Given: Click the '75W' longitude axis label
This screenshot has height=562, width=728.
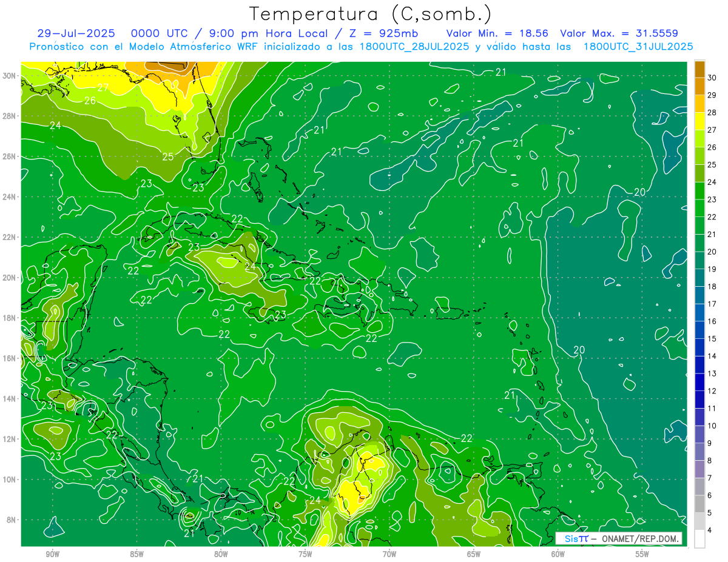Looking at the screenshot, I should 305,554.
